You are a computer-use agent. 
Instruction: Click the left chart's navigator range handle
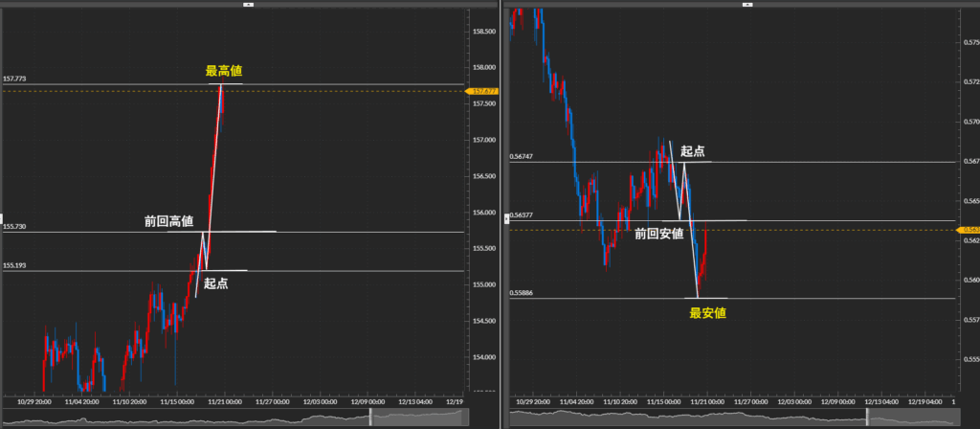click(x=370, y=417)
